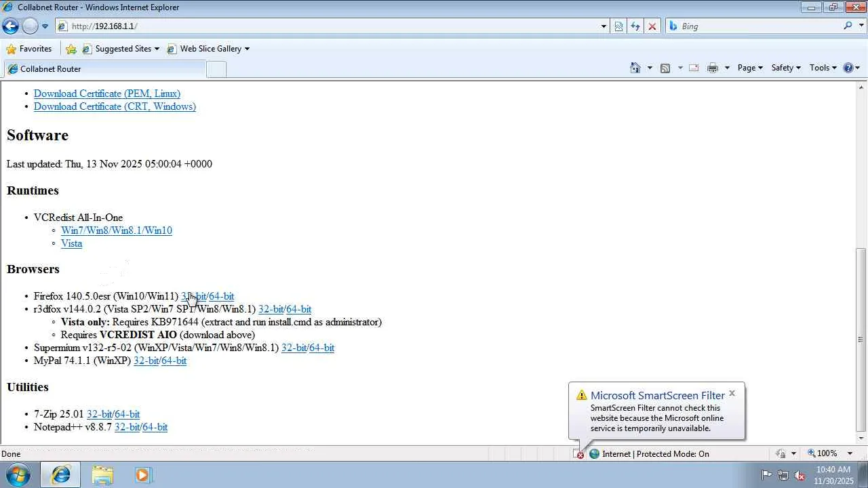The height and width of the screenshot is (488, 868).
Task: Click the Vista VCRedist link
Action: point(71,243)
